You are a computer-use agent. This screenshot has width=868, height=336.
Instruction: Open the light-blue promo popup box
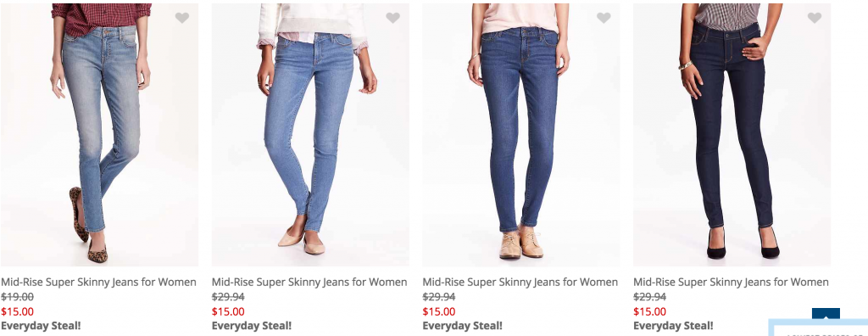(x=818, y=328)
